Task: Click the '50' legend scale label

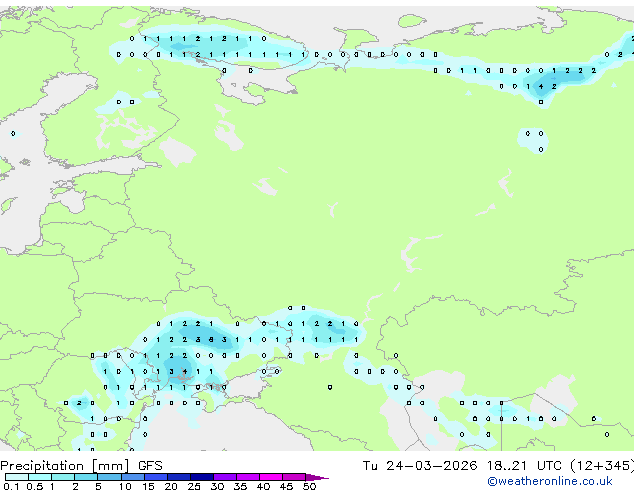Action: pyautogui.click(x=310, y=486)
